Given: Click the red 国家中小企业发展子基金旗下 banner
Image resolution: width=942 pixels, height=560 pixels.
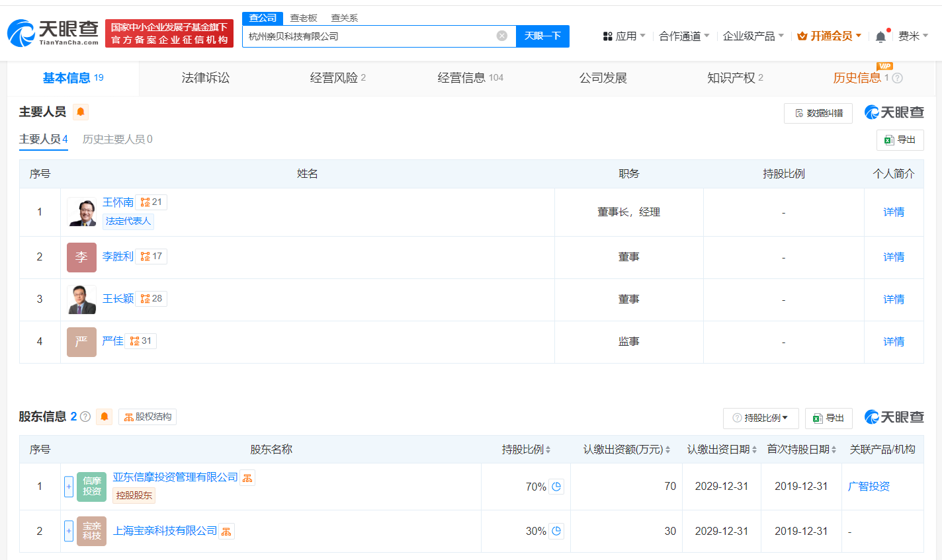Looking at the screenshot, I should pyautogui.click(x=169, y=33).
